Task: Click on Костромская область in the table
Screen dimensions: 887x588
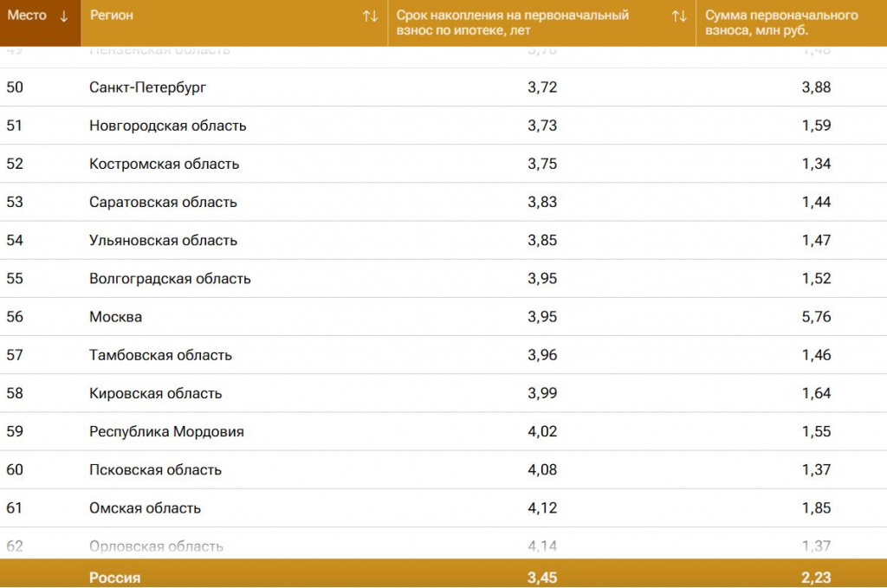Action: click(164, 164)
